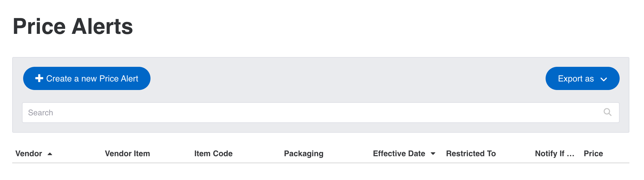Expand the Export as chevron
Image resolution: width=644 pixels, height=180 pixels.
point(604,79)
